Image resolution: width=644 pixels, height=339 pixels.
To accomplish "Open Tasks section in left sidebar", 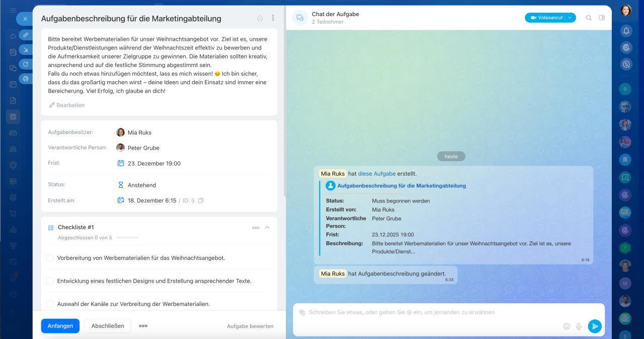I will click(x=13, y=116).
